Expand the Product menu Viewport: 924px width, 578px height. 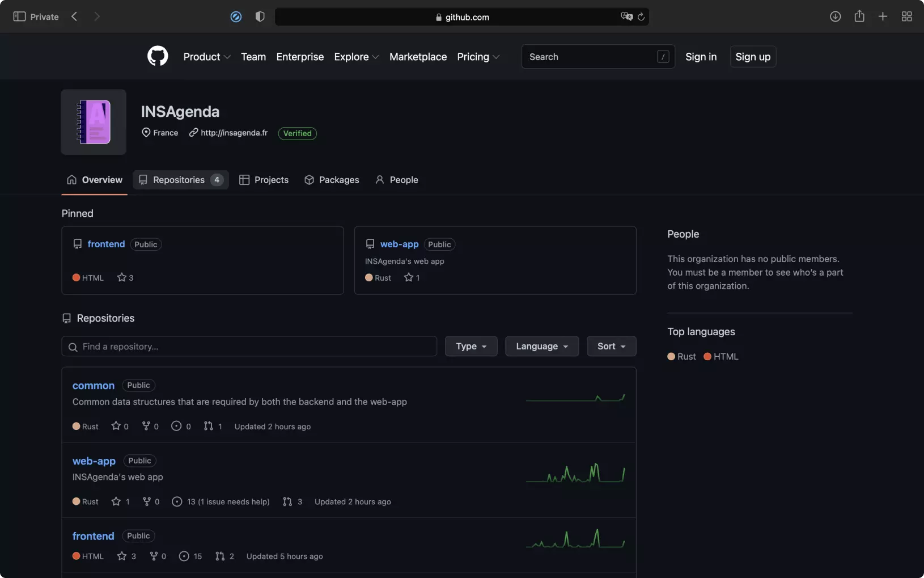coord(206,57)
